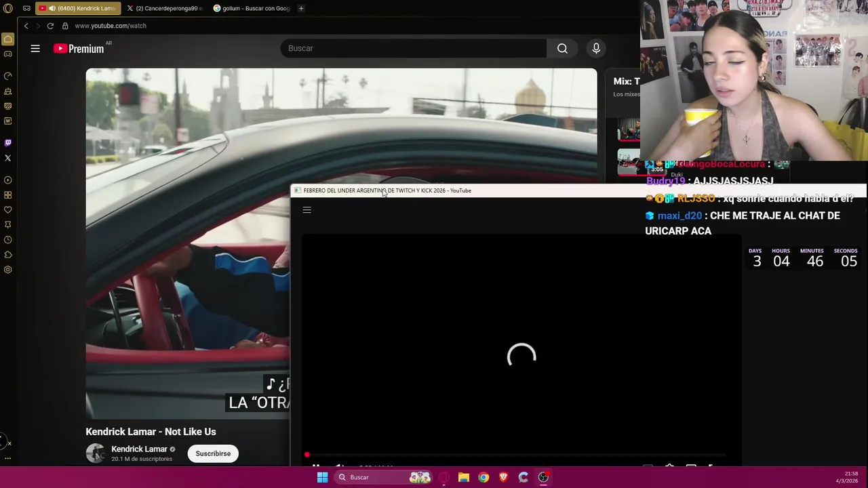
Task: Click chat username Budry19
Action: (666, 181)
